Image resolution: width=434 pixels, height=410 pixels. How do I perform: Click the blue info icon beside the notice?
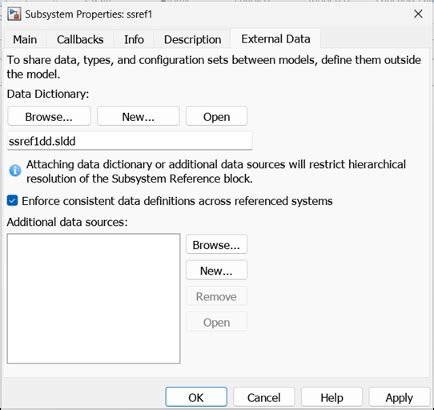(x=15, y=171)
